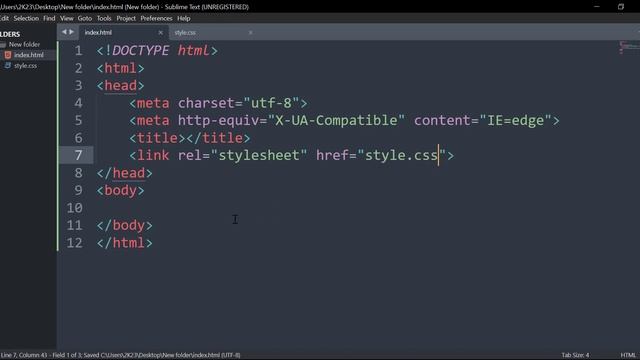Viewport: 640px width, 360px height.
Task: Open the Tools menu
Action: point(104,18)
